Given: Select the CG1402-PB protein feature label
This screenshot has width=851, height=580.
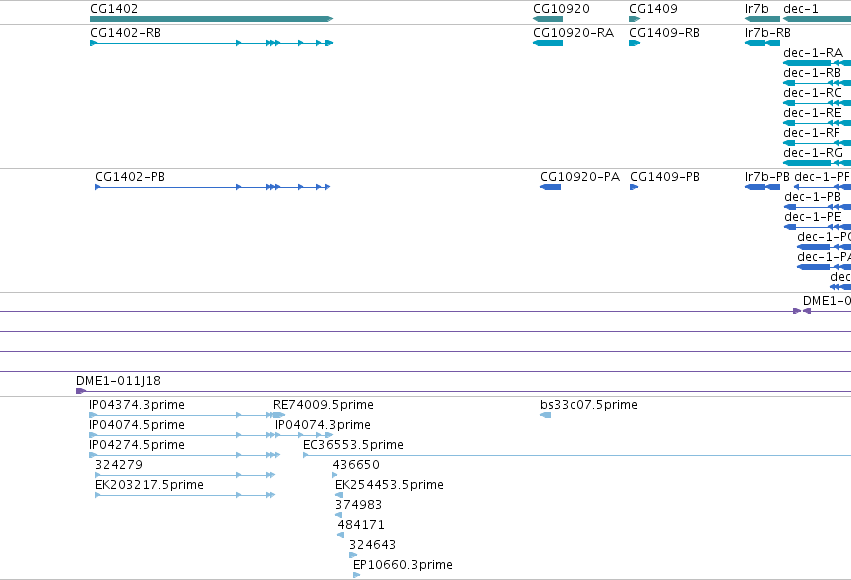Looking at the screenshot, I should pyautogui.click(x=130, y=177).
